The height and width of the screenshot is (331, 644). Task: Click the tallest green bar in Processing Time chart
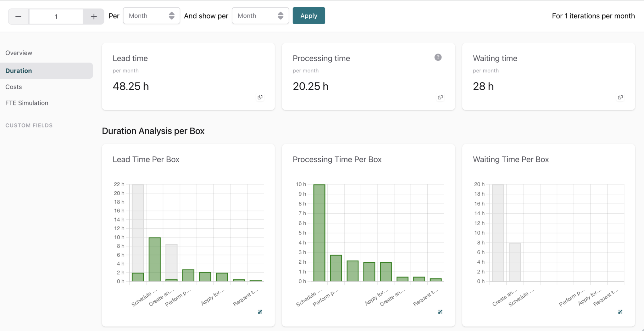(x=319, y=233)
